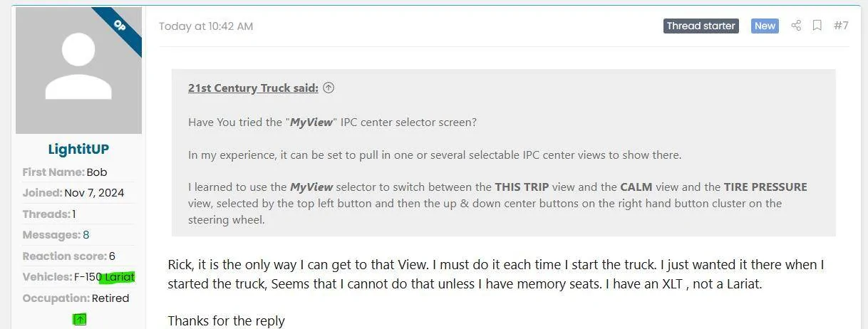Click the "Today at 10:42 AM" timestamp
Image resolution: width=868 pixels, height=329 pixels.
click(206, 26)
